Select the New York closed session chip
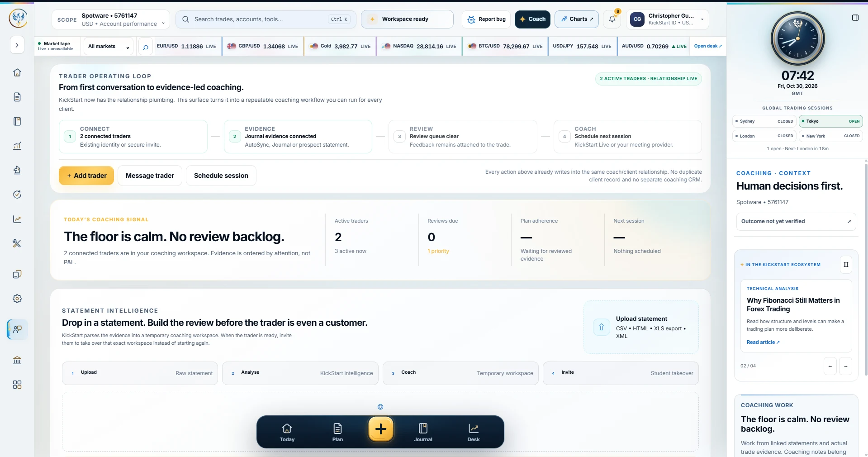The image size is (868, 457). 831,136
